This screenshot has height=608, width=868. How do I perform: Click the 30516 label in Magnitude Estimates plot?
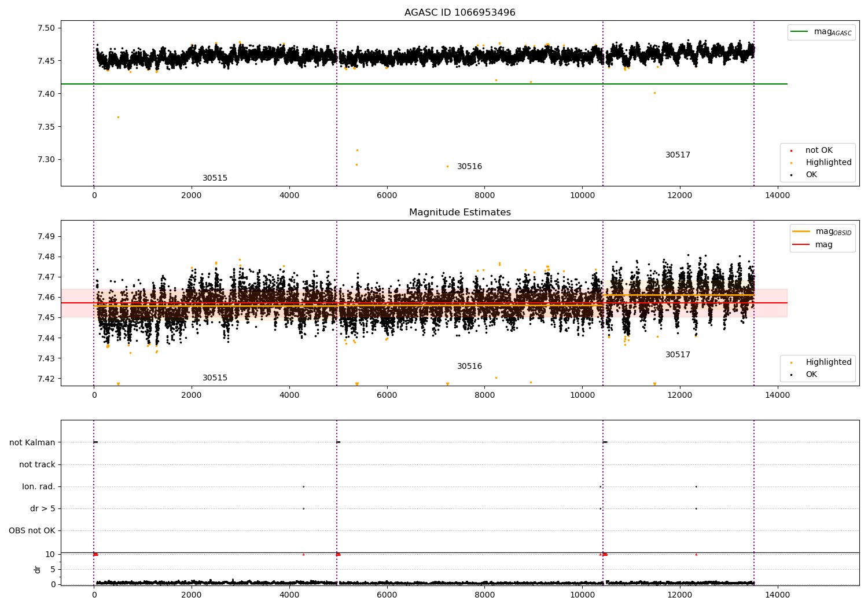pos(469,367)
